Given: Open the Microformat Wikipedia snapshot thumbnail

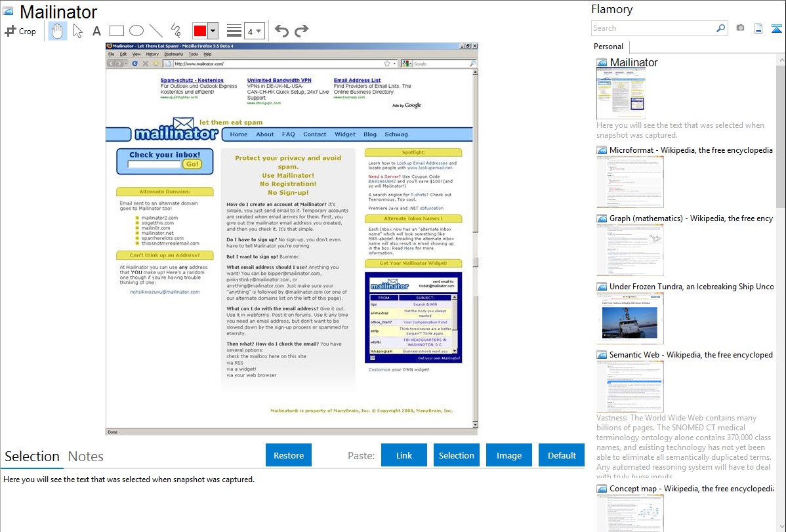Looking at the screenshot, I should point(630,182).
